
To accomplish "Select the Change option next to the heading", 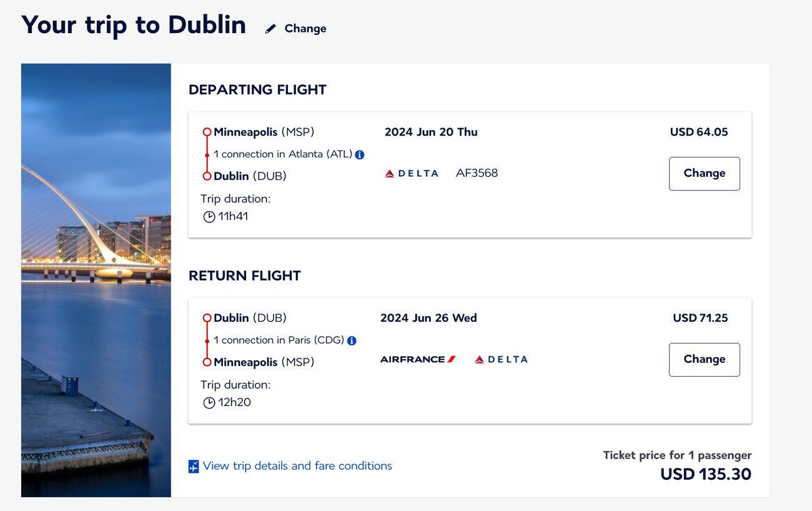I will coord(305,28).
